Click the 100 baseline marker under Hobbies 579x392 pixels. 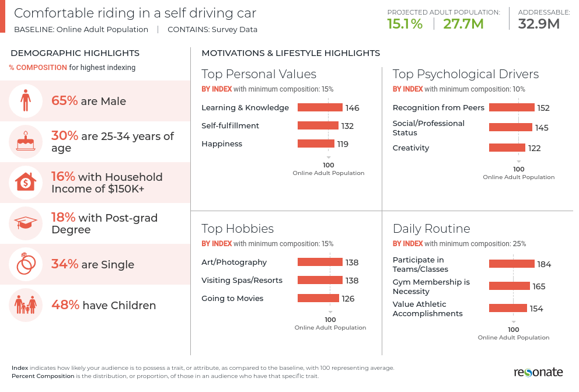click(330, 320)
